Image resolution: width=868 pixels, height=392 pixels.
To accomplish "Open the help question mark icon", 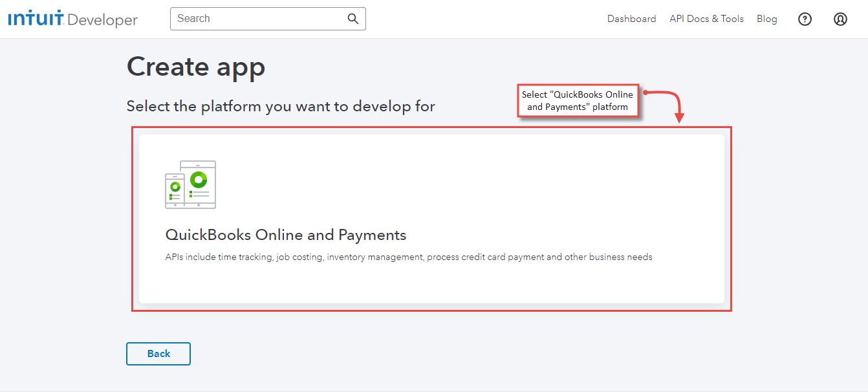I will tap(805, 19).
